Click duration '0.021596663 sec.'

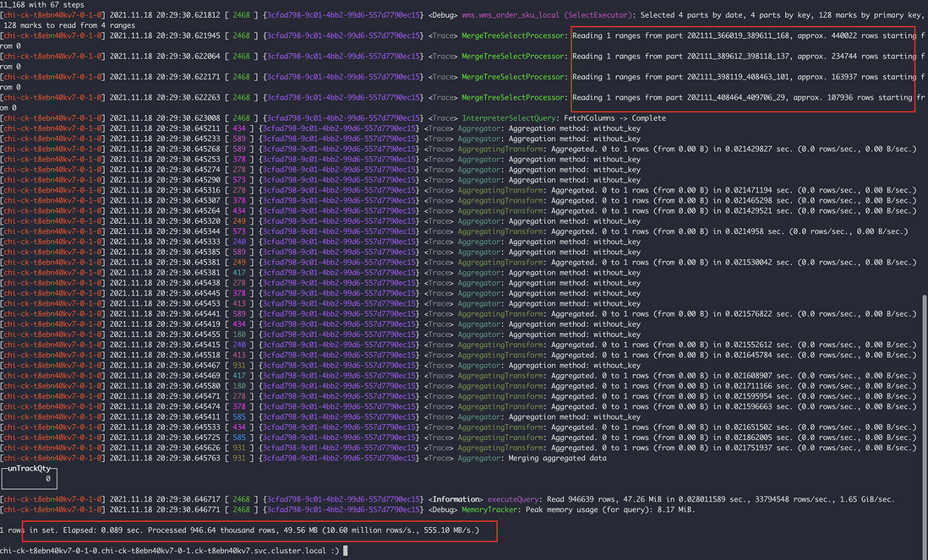pos(757,407)
